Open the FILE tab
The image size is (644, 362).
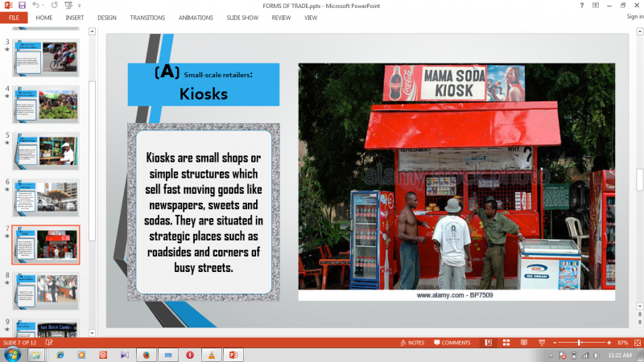[14, 18]
